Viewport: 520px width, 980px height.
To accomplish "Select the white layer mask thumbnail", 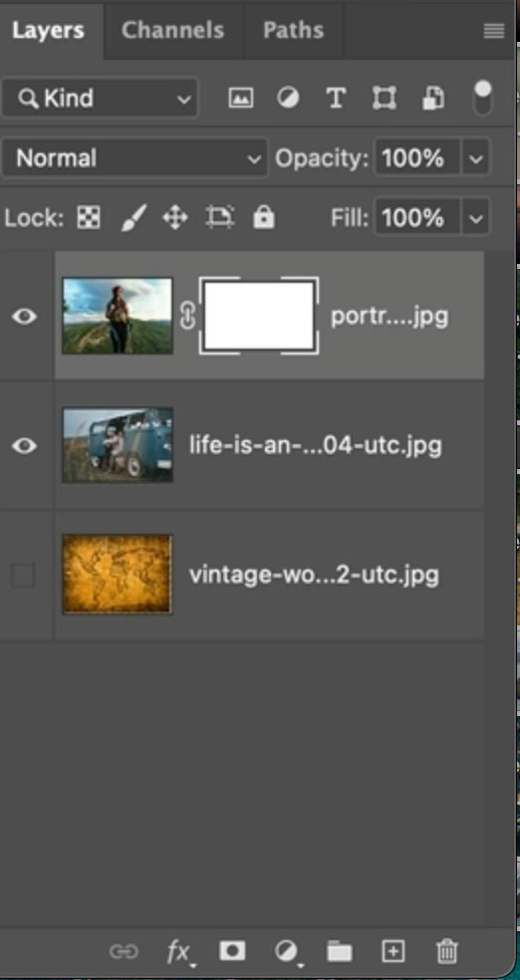I will click(259, 316).
